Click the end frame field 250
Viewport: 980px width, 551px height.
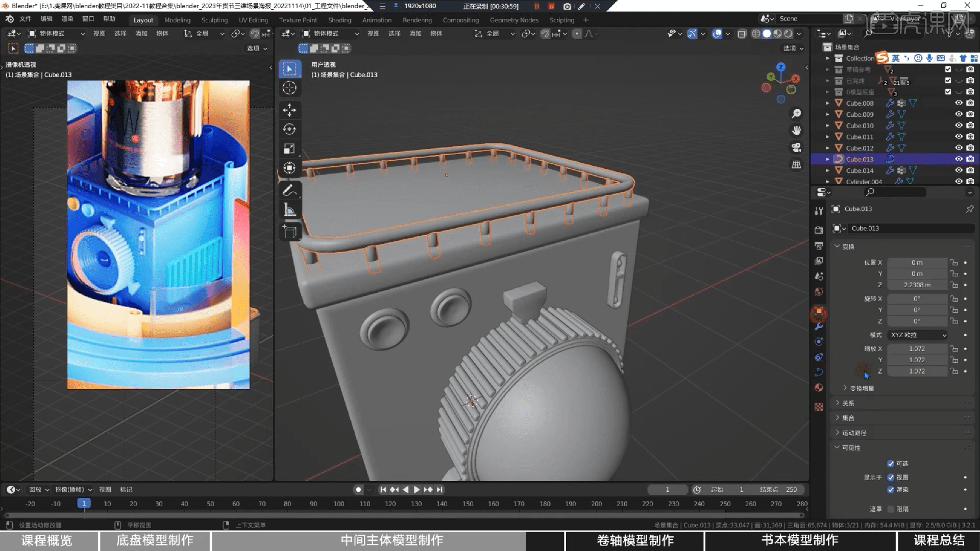coord(779,489)
